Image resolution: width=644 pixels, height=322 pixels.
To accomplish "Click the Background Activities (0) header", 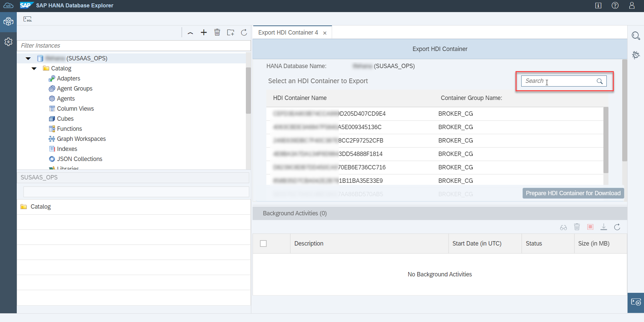I will (440, 213).
